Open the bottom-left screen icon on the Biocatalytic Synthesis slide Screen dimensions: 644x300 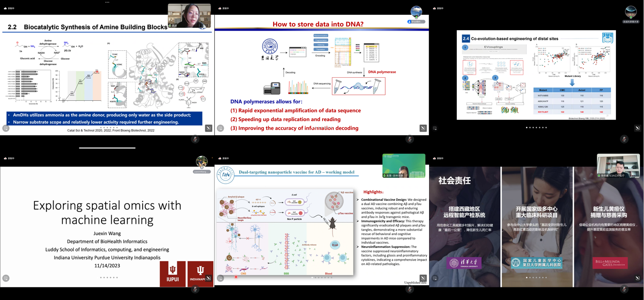pyautogui.click(x=6, y=128)
